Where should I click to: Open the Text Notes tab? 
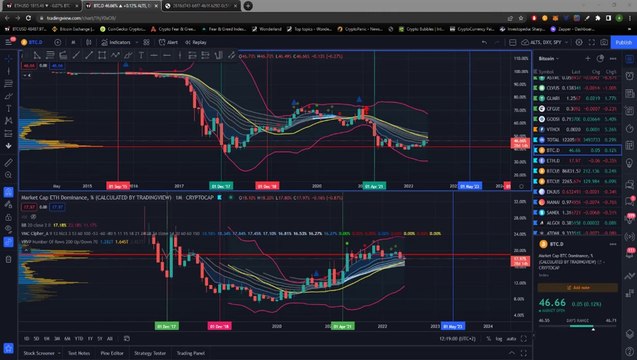click(x=79, y=353)
